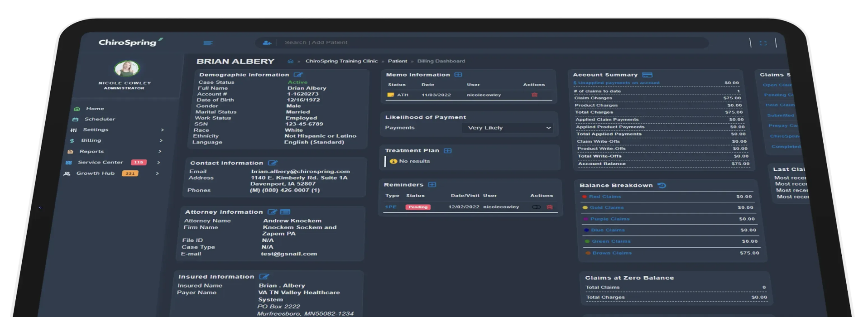Delete the ATH memo row
Screen dimensions: 868x317
(534, 95)
